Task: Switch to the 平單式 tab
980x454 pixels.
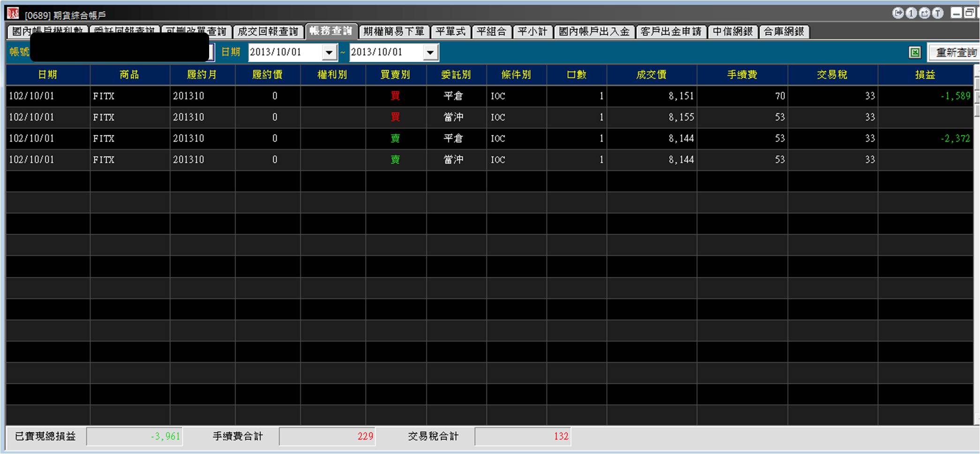Action: click(451, 31)
